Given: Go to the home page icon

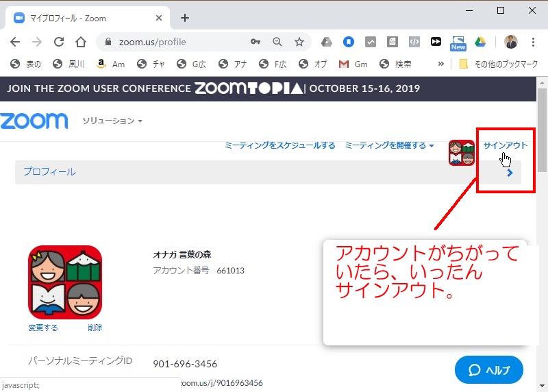Looking at the screenshot, I should [81, 42].
